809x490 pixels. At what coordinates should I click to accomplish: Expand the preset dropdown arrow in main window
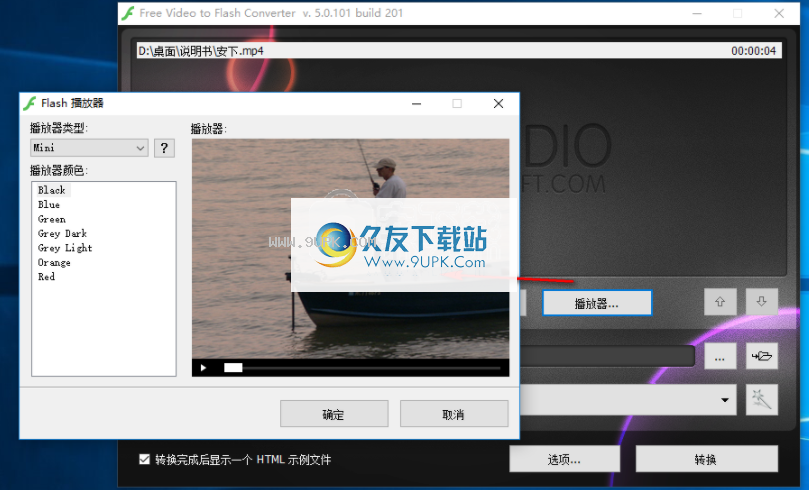click(x=725, y=400)
